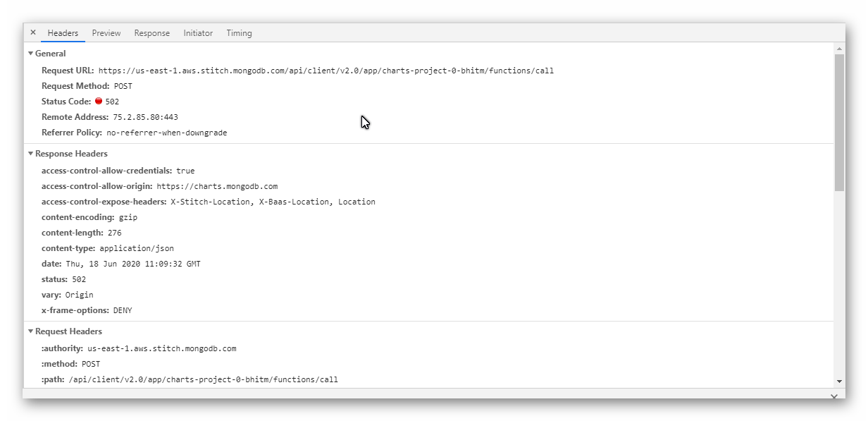This screenshot has height=421, width=868.
Task: Click the scrollbar down arrow
Action: [x=839, y=381]
